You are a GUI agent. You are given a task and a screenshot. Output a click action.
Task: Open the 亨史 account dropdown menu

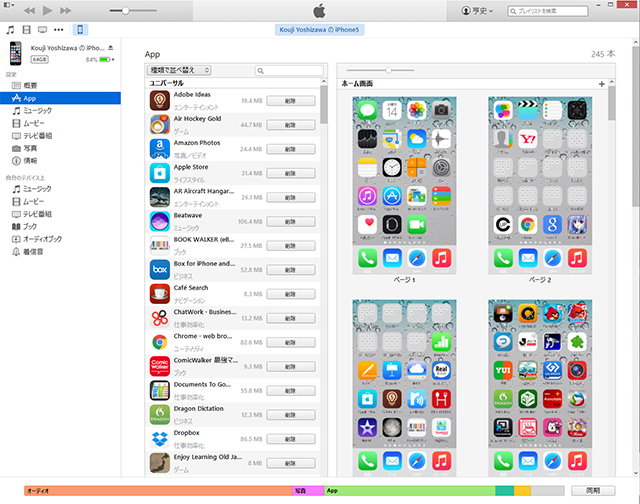[x=477, y=11]
